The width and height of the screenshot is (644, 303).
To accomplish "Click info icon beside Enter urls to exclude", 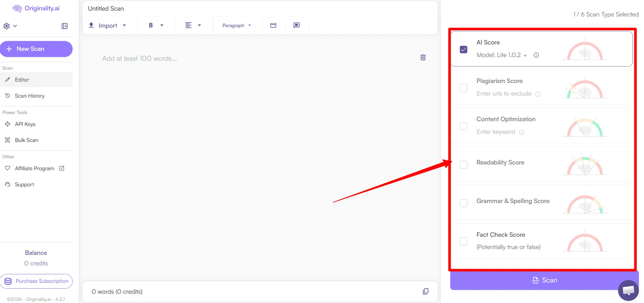I will [x=538, y=94].
